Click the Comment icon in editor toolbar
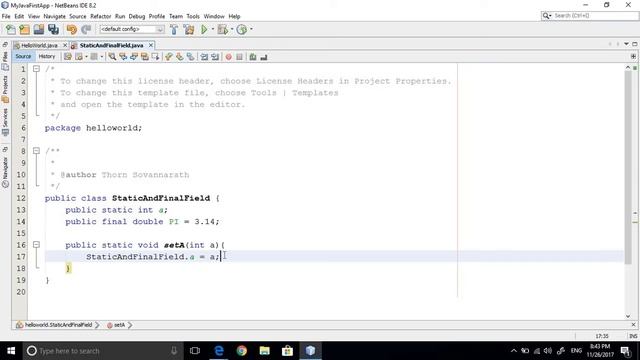Image resolution: width=640 pixels, height=360 pixels. pyautogui.click(x=253, y=57)
